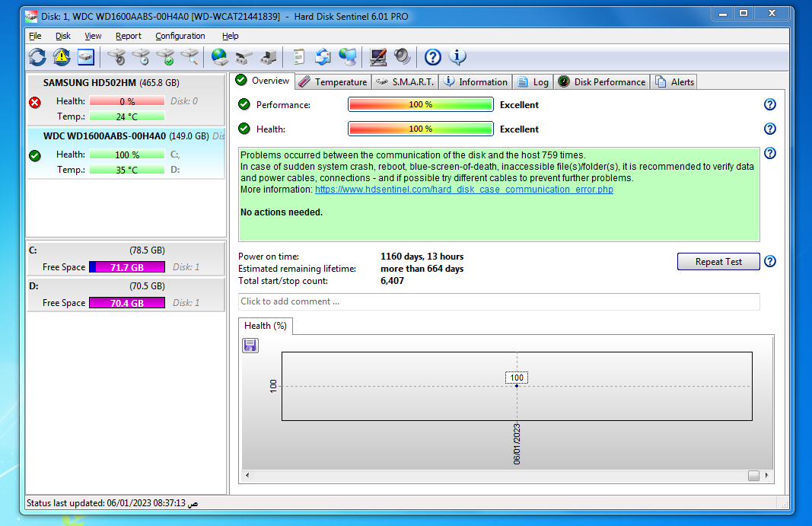Click the disk with stethoscope test icon
812x526 pixels.
[x=117, y=57]
